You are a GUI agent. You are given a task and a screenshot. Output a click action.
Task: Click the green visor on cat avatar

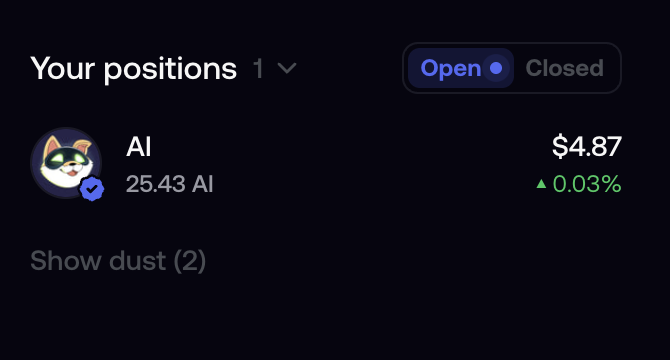tap(66, 160)
